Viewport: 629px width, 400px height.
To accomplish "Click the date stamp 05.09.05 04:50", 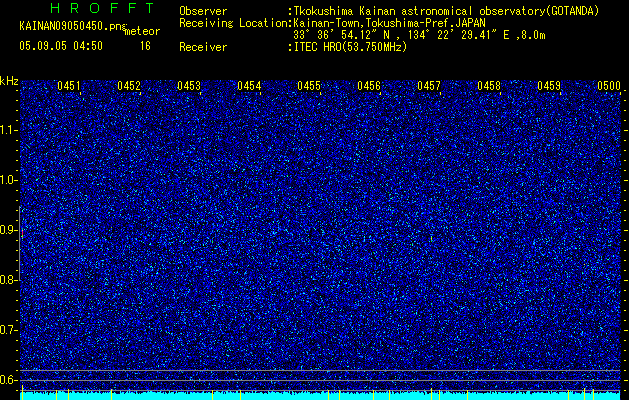I will [x=61, y=46].
